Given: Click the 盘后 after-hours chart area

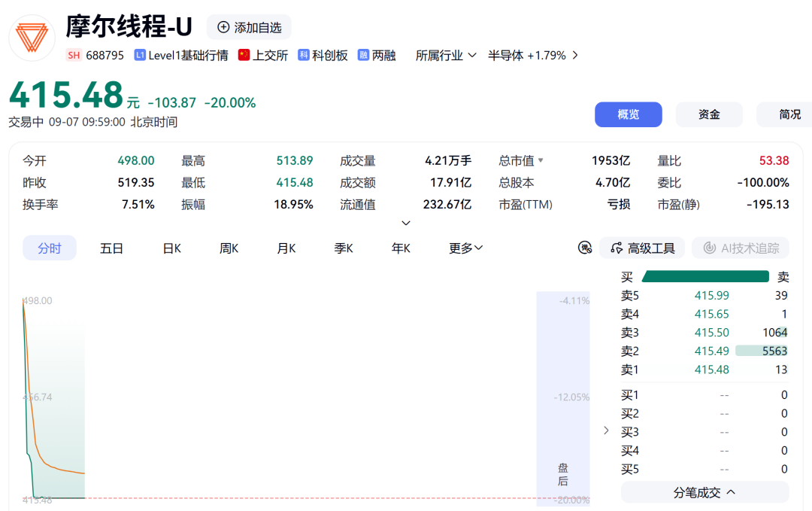Looking at the screenshot, I should (563, 398).
